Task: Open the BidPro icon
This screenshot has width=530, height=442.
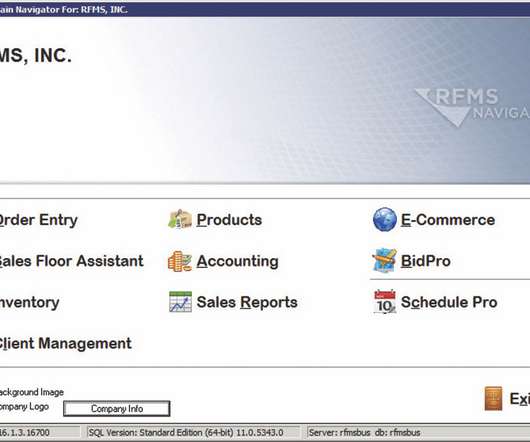Action: (x=384, y=261)
